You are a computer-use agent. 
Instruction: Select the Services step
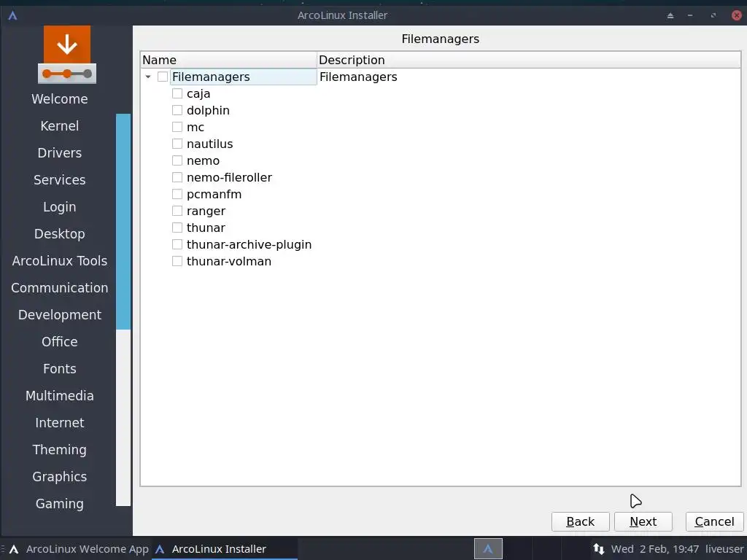[60, 180]
